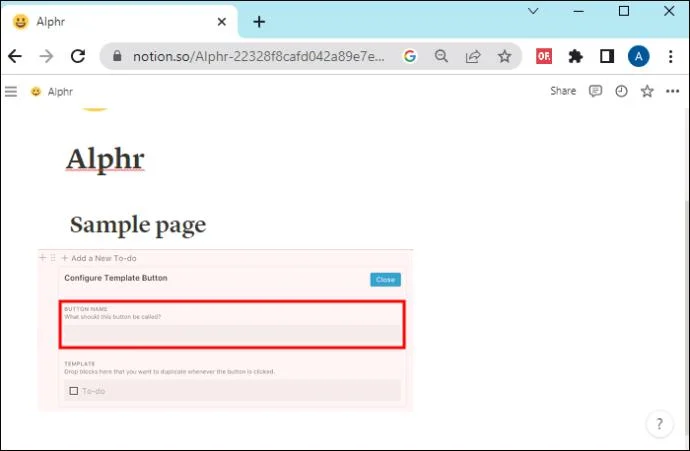Close the Alphr tab
The height and width of the screenshot is (451, 690).
click(222, 22)
